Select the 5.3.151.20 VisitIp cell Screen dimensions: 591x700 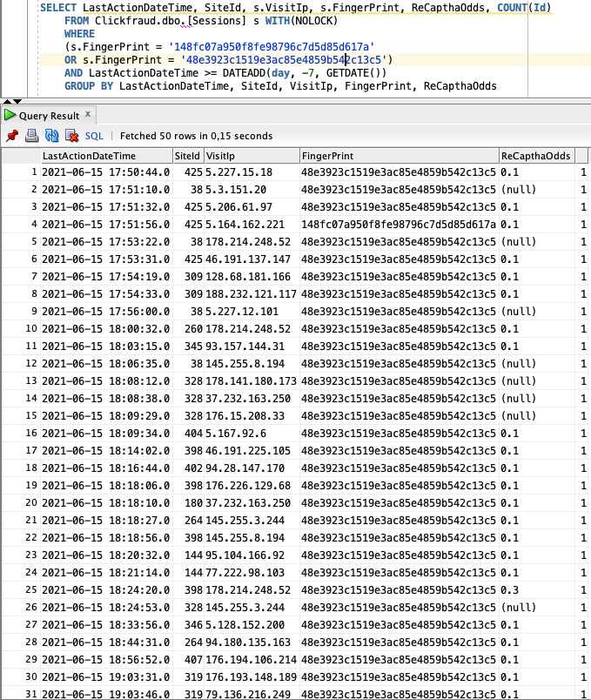pyautogui.click(x=252, y=190)
